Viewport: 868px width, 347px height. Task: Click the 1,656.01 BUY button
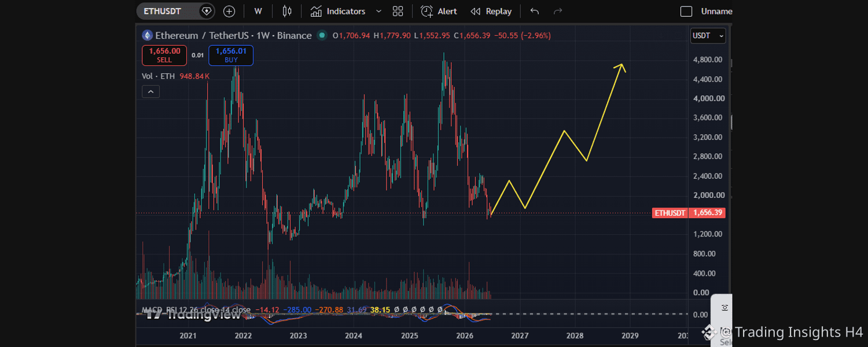click(x=231, y=55)
